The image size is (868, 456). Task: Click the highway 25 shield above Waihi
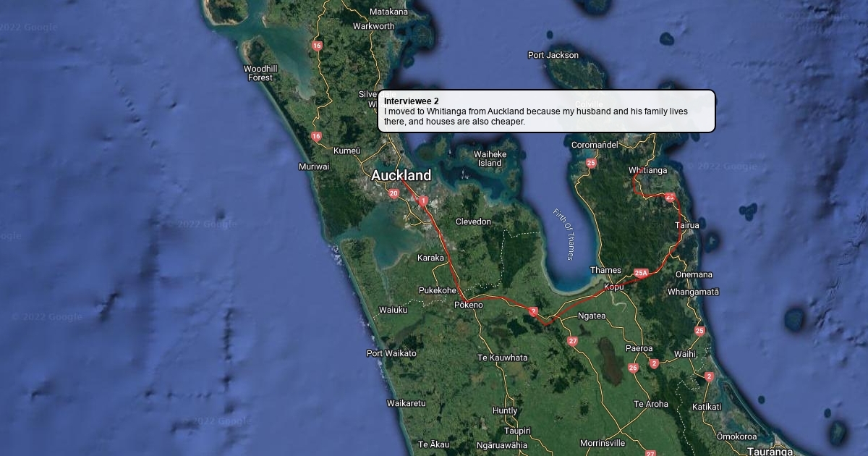[x=699, y=331]
